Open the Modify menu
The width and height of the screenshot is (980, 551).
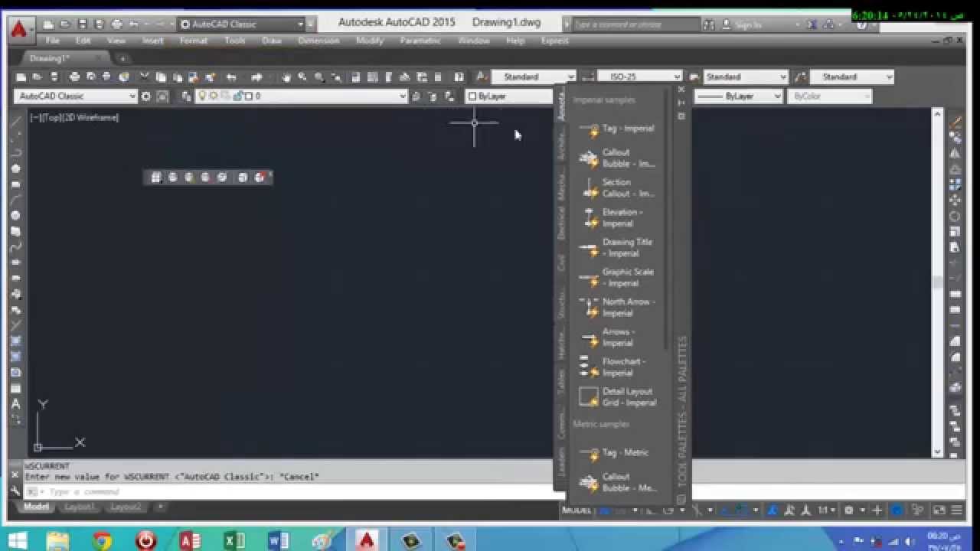tap(370, 41)
